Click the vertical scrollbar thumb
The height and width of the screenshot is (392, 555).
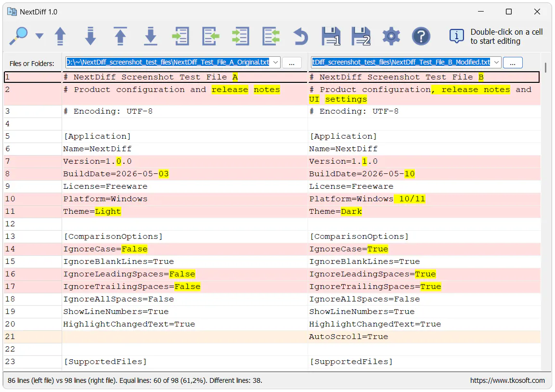click(x=545, y=67)
